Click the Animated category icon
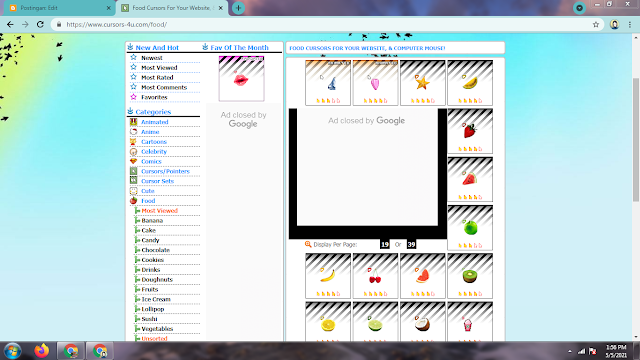The image size is (640, 360). [x=133, y=122]
